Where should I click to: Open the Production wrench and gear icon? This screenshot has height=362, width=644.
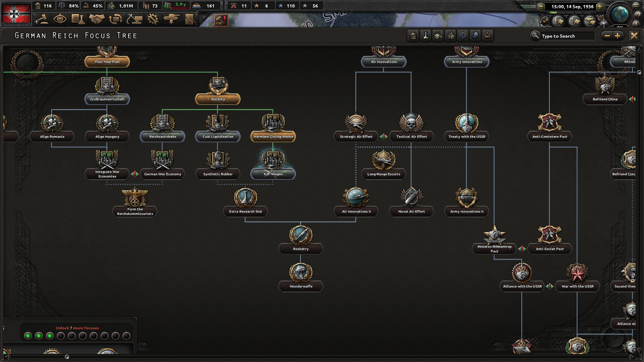[x=153, y=19]
